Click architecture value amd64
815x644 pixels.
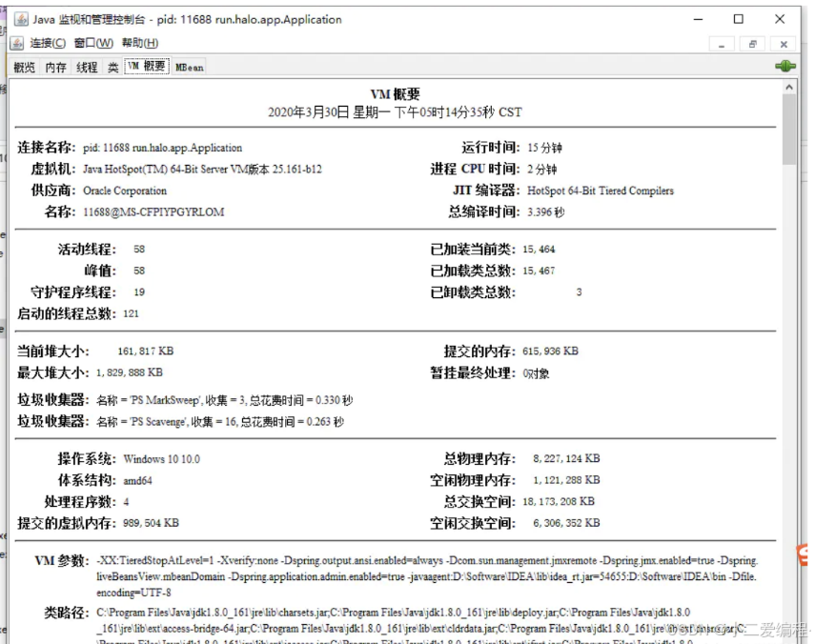(x=137, y=480)
